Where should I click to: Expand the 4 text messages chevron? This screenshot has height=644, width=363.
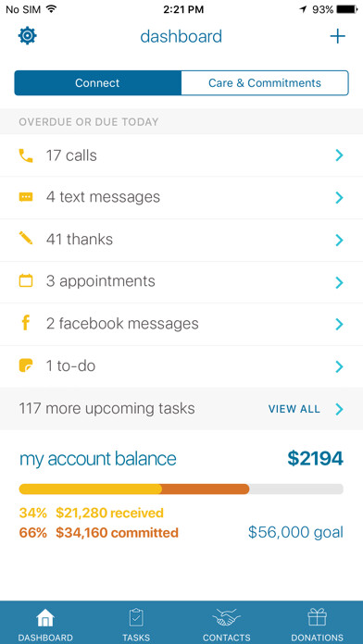339,198
